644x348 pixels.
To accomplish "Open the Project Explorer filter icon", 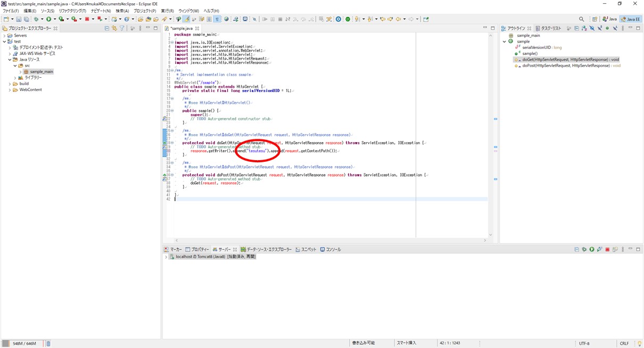I will point(122,28).
